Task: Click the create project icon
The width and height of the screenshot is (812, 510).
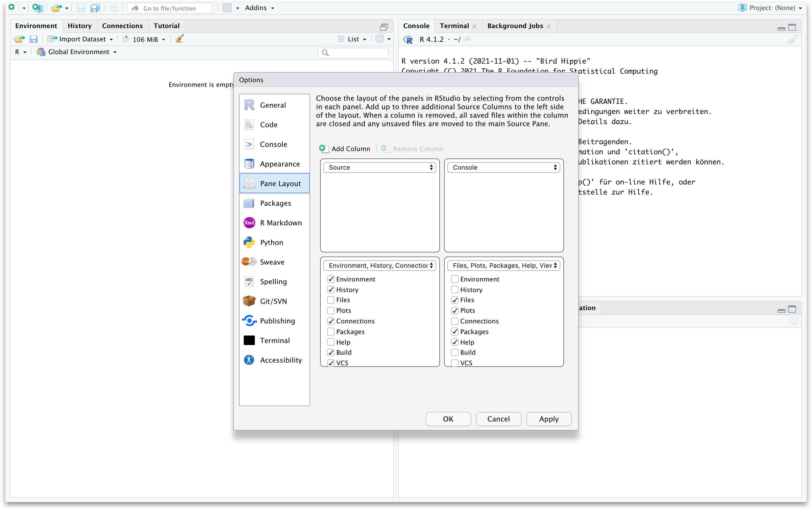Action: click(x=37, y=8)
